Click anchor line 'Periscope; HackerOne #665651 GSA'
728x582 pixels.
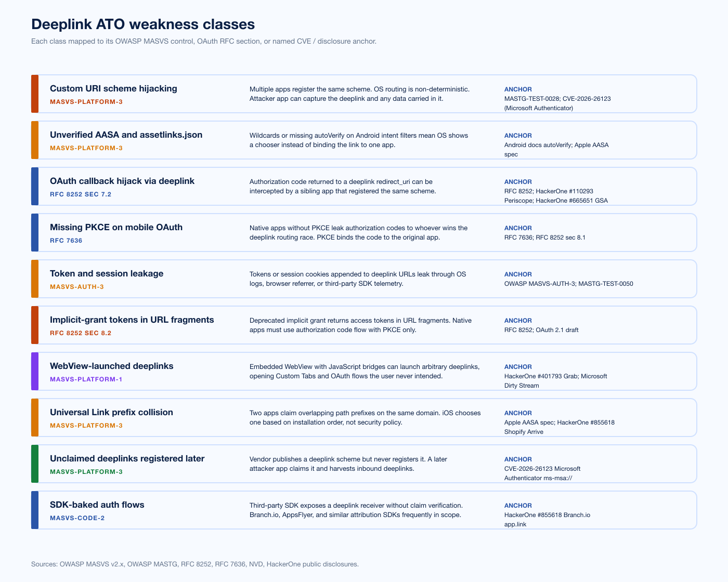[556, 201]
